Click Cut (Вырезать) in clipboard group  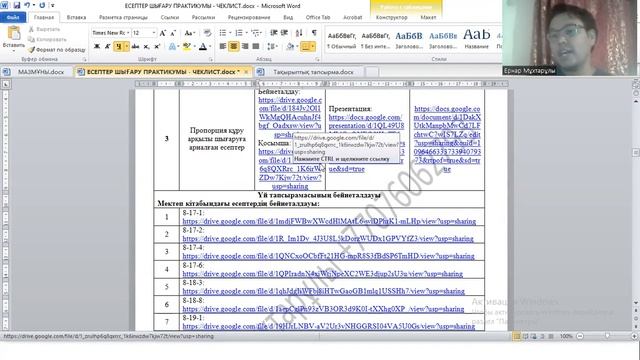click(x=44, y=29)
